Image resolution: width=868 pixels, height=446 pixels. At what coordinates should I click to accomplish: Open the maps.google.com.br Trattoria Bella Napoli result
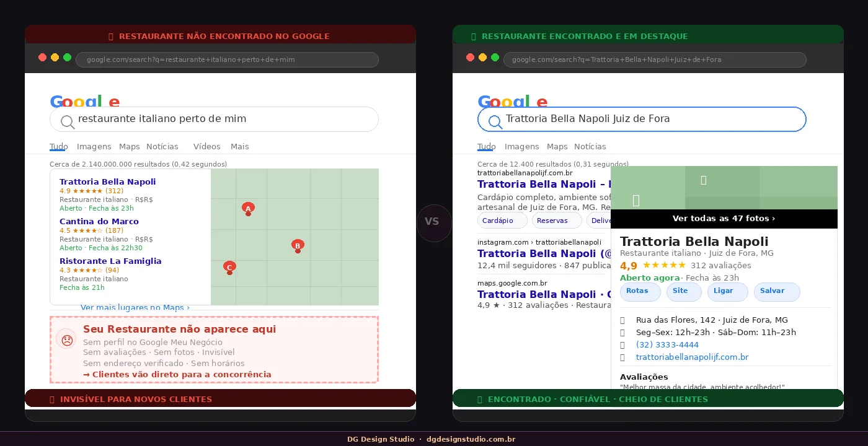[544, 294]
